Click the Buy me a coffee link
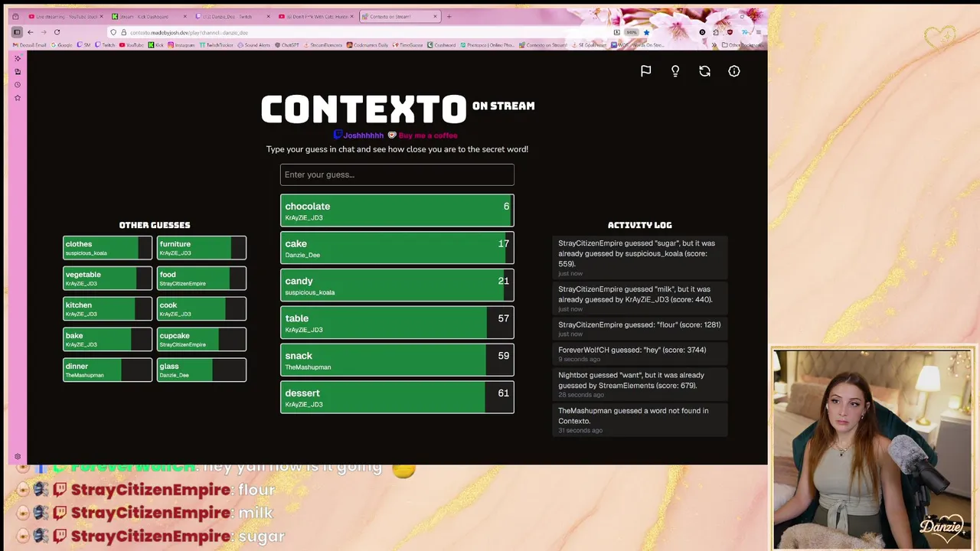This screenshot has width=980, height=551. [423, 135]
